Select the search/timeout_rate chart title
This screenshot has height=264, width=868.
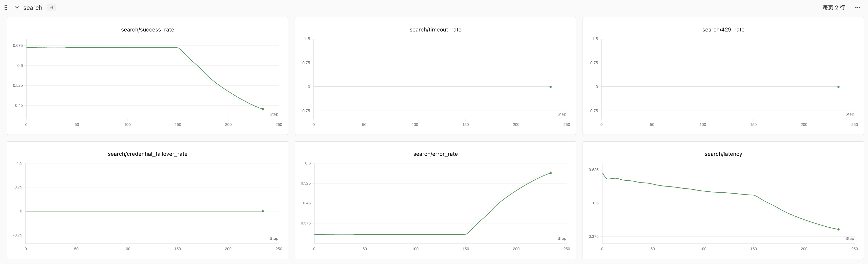pos(435,30)
